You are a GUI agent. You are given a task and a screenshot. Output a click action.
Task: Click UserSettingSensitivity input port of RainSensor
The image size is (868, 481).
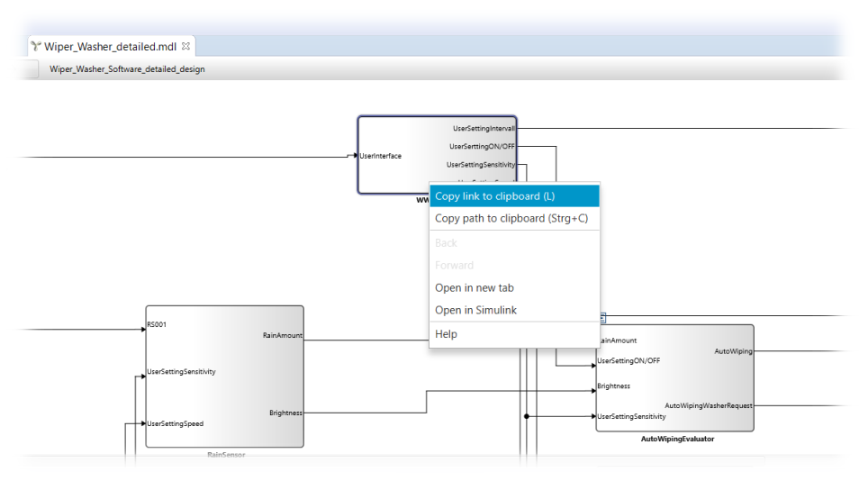pyautogui.click(x=182, y=372)
